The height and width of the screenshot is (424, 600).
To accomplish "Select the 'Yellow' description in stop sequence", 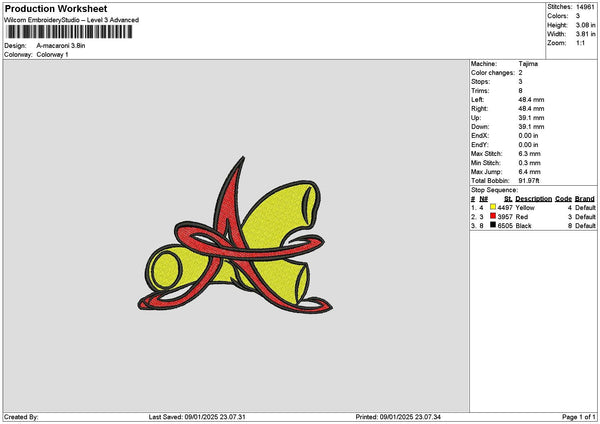I will coord(525,208).
